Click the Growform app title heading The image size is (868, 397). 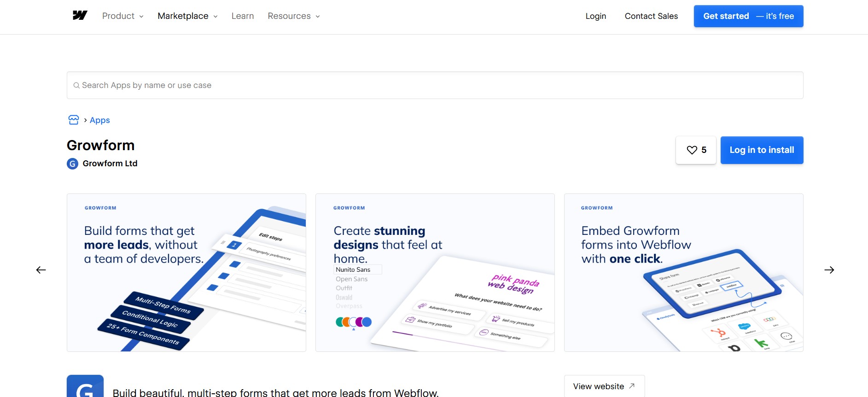[x=101, y=146]
